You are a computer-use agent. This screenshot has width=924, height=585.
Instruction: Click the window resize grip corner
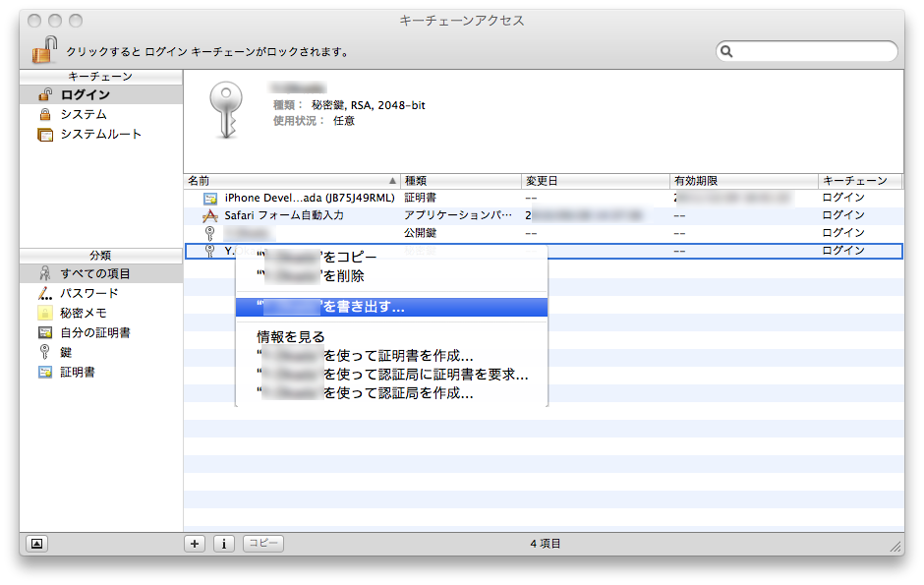pyautogui.click(x=895, y=546)
